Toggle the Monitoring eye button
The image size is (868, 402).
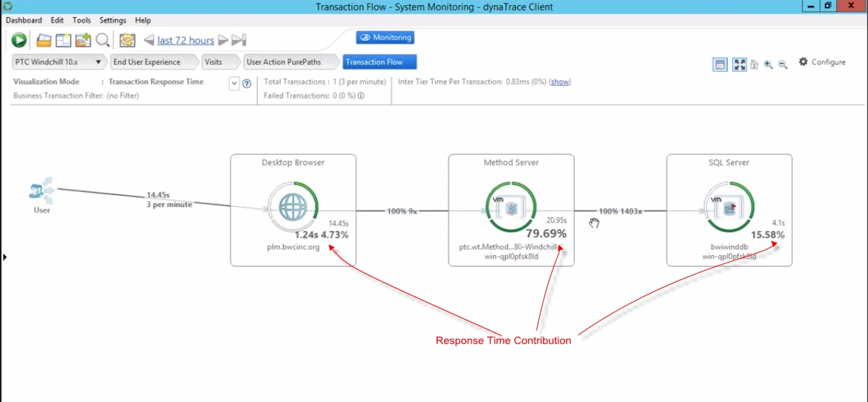(385, 38)
